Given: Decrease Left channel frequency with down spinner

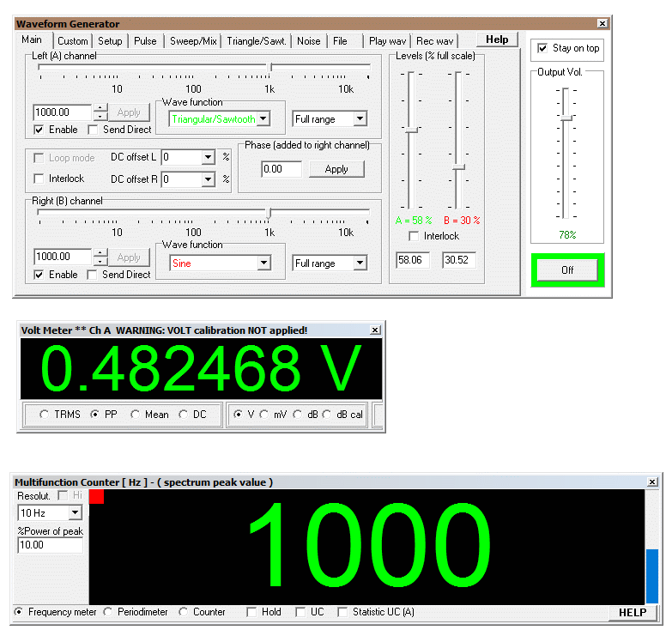Looking at the screenshot, I should 100,117.
